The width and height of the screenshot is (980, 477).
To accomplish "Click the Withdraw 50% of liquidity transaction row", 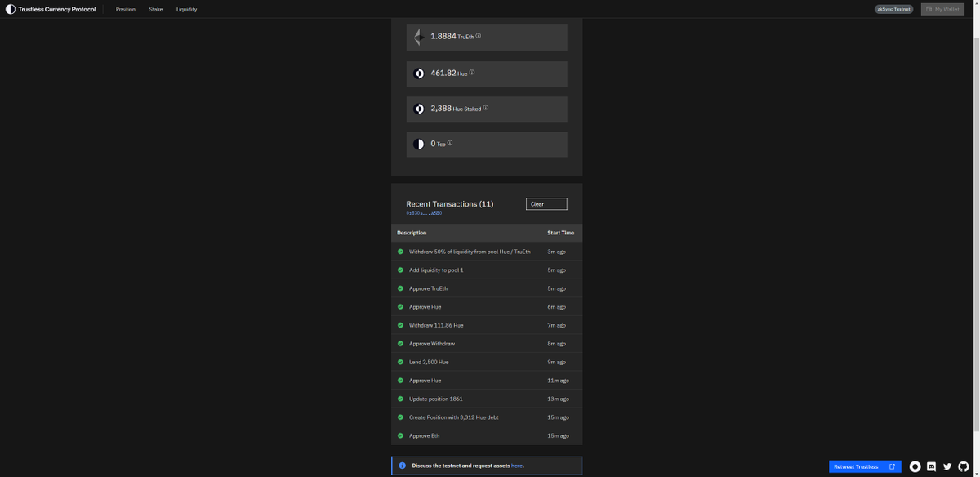I will 487,252.
